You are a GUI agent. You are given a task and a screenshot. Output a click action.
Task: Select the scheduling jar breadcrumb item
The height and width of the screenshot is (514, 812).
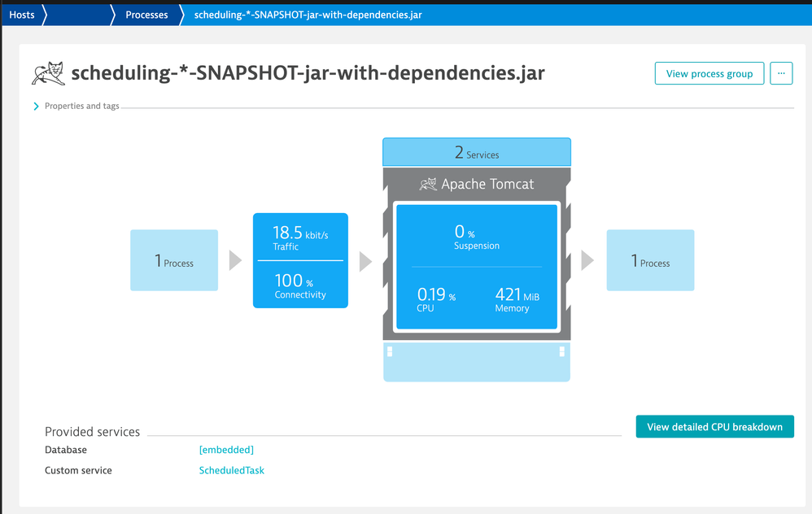click(x=308, y=15)
